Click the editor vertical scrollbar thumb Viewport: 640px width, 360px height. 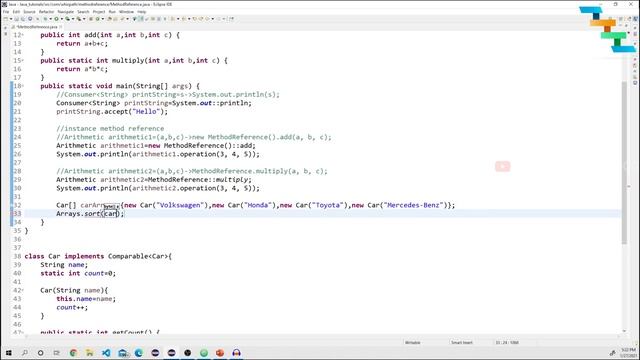coord(624,162)
